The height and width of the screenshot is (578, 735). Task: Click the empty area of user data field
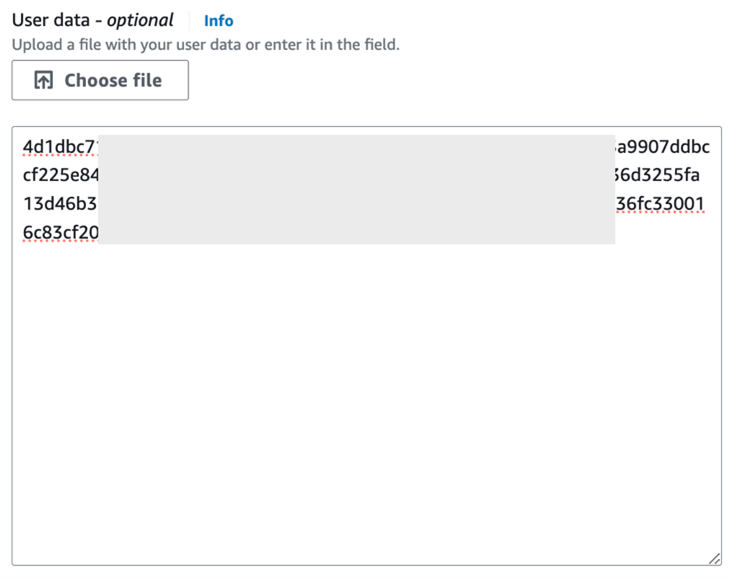pyautogui.click(x=366, y=400)
